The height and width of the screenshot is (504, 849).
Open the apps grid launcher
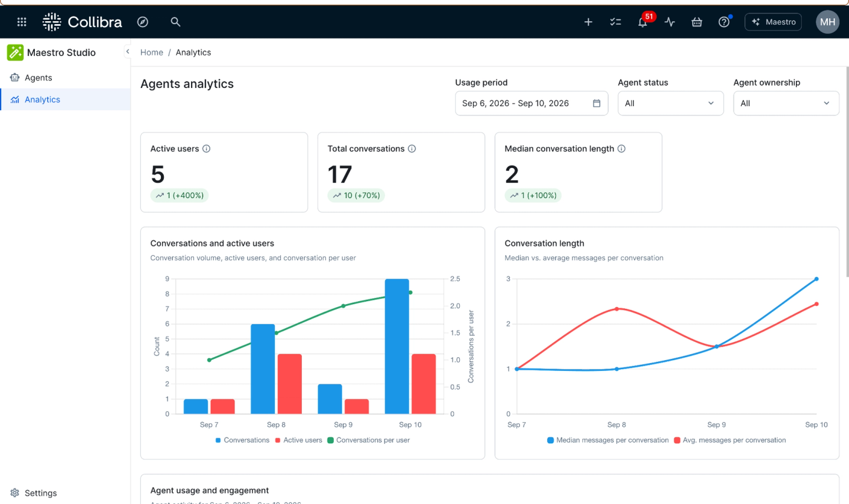tap(22, 22)
